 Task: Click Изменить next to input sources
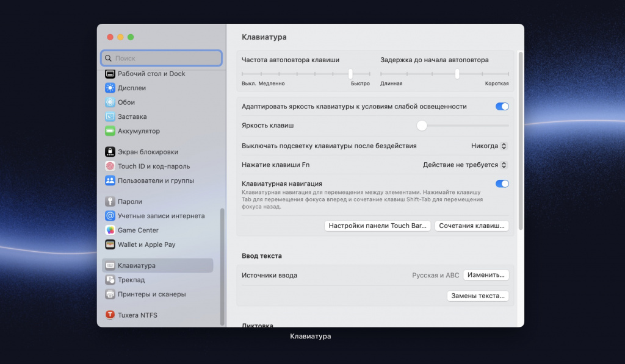click(x=486, y=275)
